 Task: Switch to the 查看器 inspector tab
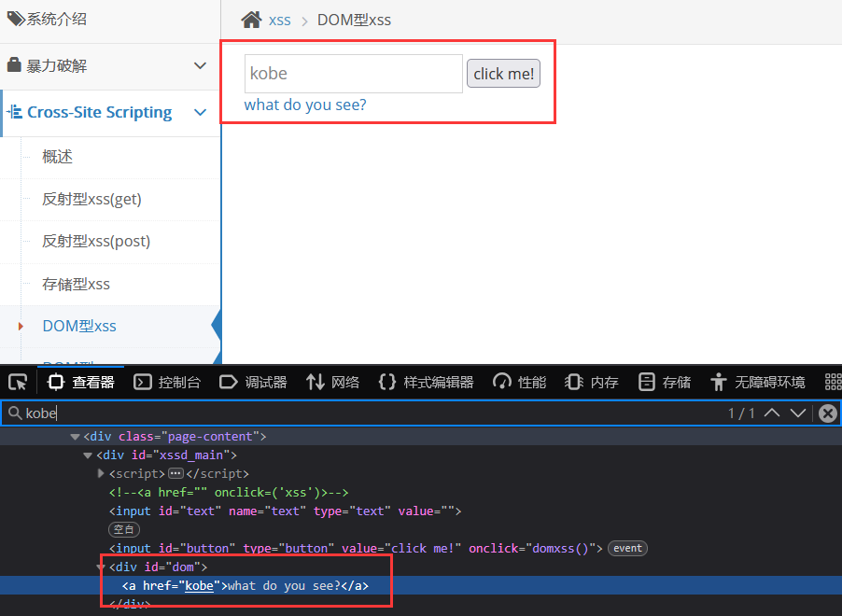coord(80,383)
